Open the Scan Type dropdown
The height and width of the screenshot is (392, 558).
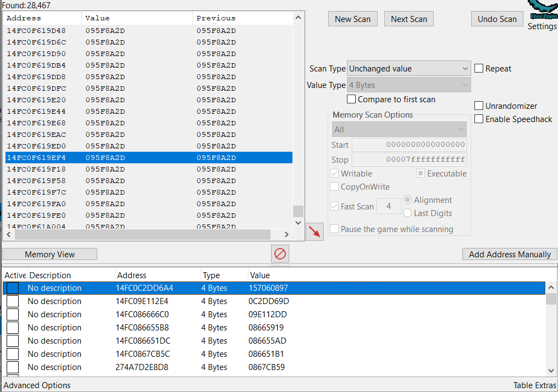[x=409, y=69]
